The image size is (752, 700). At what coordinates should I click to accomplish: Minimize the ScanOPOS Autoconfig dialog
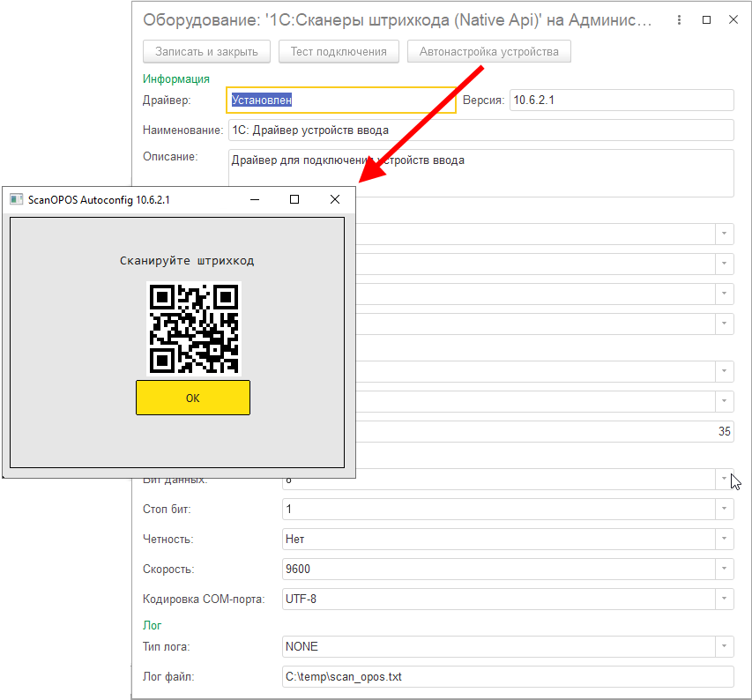255,199
